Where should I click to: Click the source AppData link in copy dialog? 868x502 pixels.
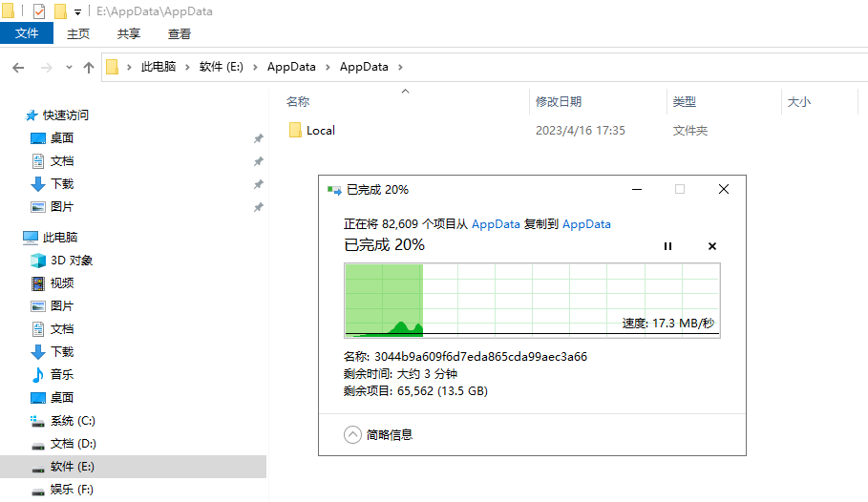(496, 224)
